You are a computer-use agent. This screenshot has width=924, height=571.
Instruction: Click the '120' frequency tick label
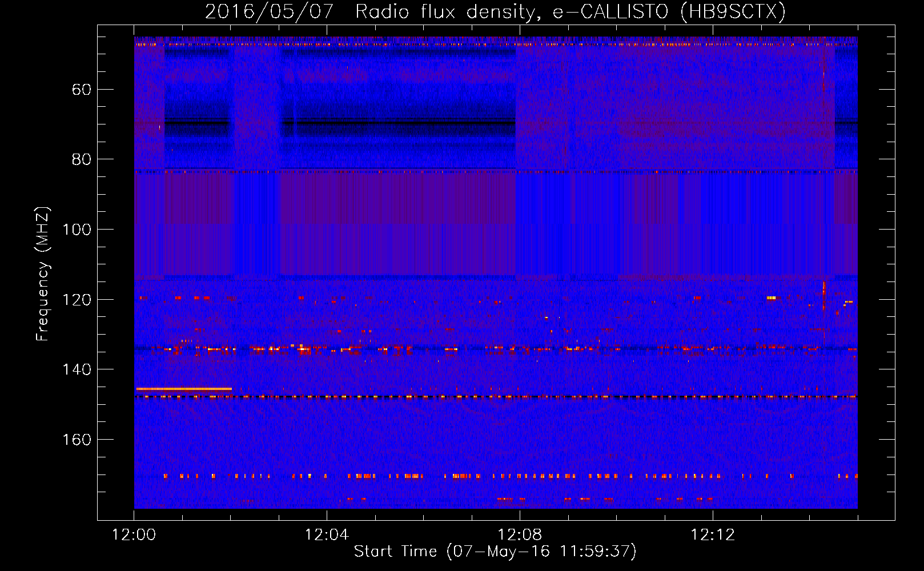pos(77,300)
